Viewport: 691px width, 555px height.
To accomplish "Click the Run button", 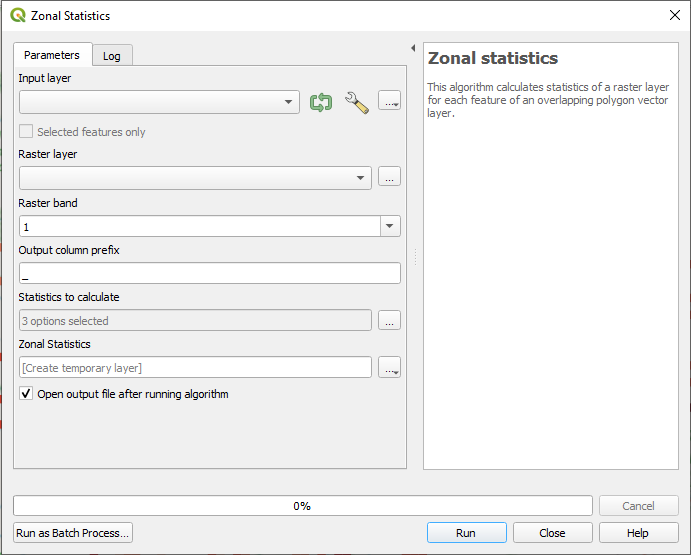I will (x=466, y=533).
